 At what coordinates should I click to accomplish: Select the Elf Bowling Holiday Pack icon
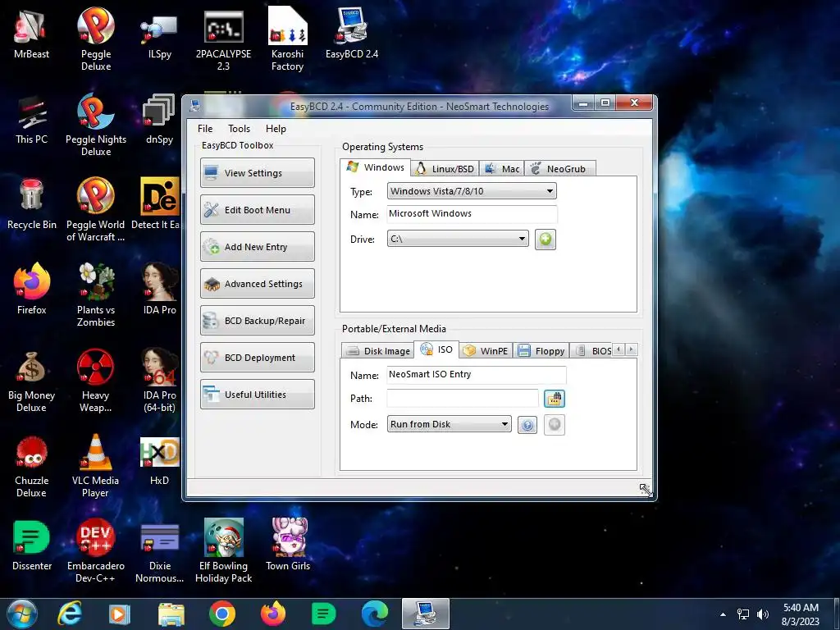point(223,550)
